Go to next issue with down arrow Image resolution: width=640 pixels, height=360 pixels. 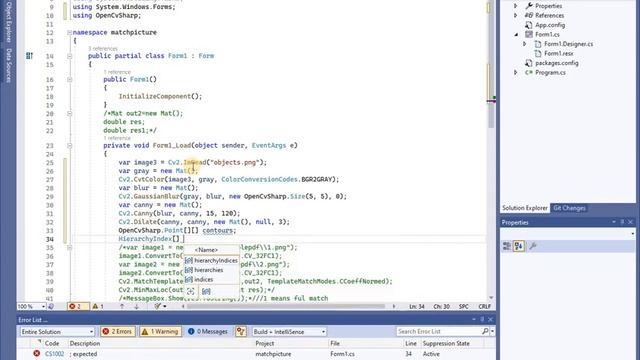pyautogui.click(x=136, y=307)
